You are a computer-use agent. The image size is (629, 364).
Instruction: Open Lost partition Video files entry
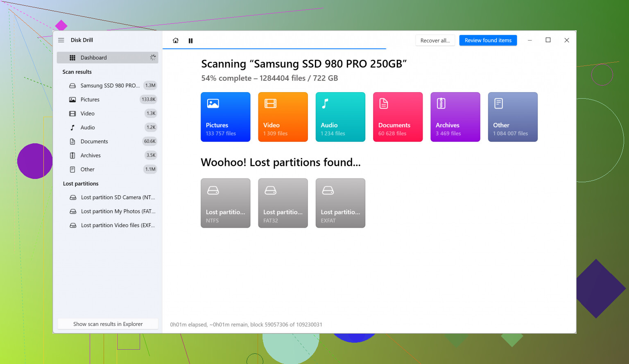107,225
